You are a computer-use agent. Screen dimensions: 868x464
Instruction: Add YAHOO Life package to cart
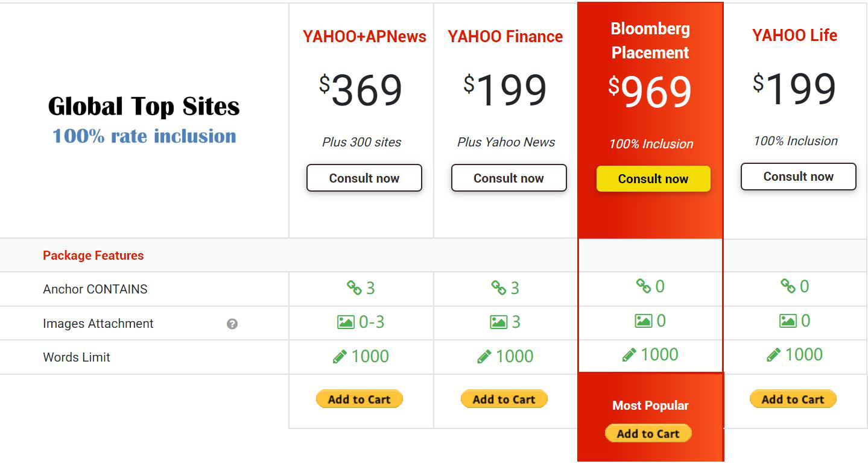[793, 399]
